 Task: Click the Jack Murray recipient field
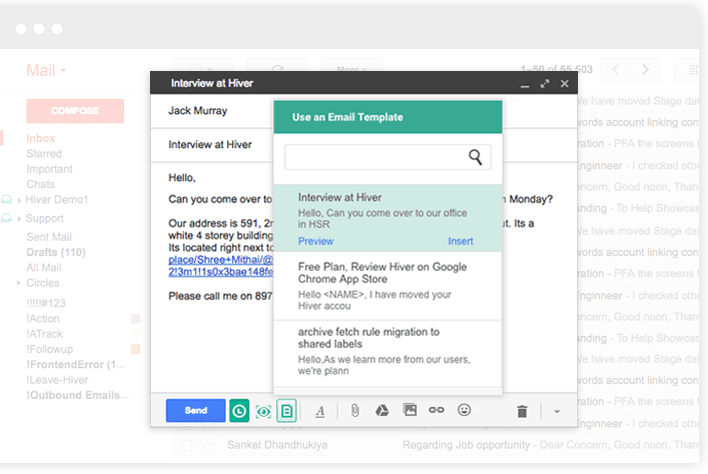click(x=198, y=111)
